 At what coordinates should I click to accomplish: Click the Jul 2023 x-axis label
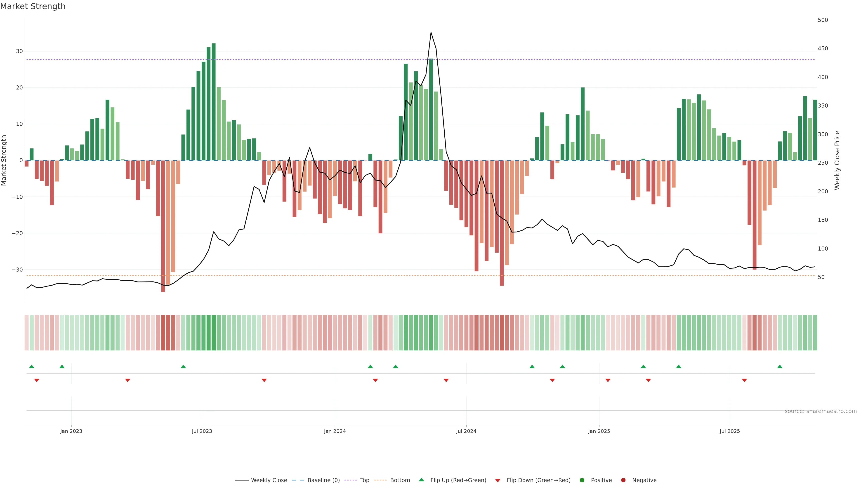pyautogui.click(x=202, y=431)
